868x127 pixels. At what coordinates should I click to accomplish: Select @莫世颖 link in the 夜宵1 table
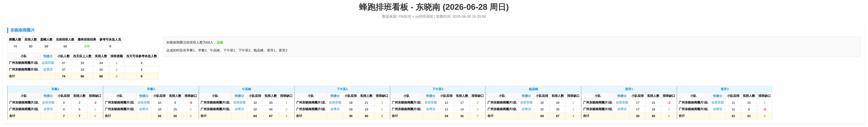tap(622, 102)
